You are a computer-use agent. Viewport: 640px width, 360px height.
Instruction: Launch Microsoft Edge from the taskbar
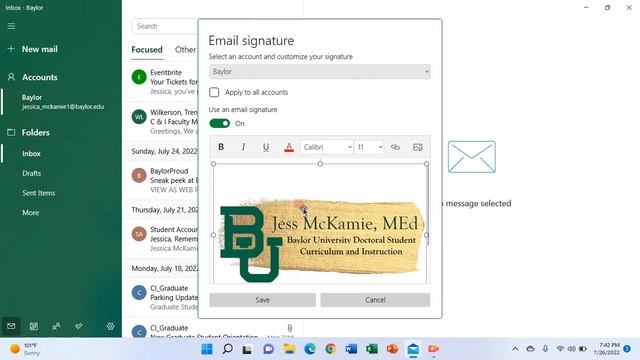(310, 349)
